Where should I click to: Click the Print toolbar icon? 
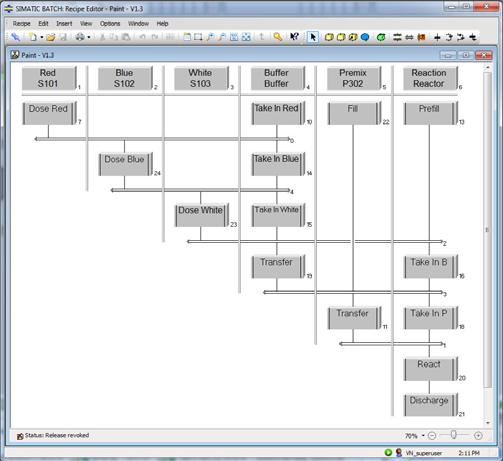tap(80, 37)
